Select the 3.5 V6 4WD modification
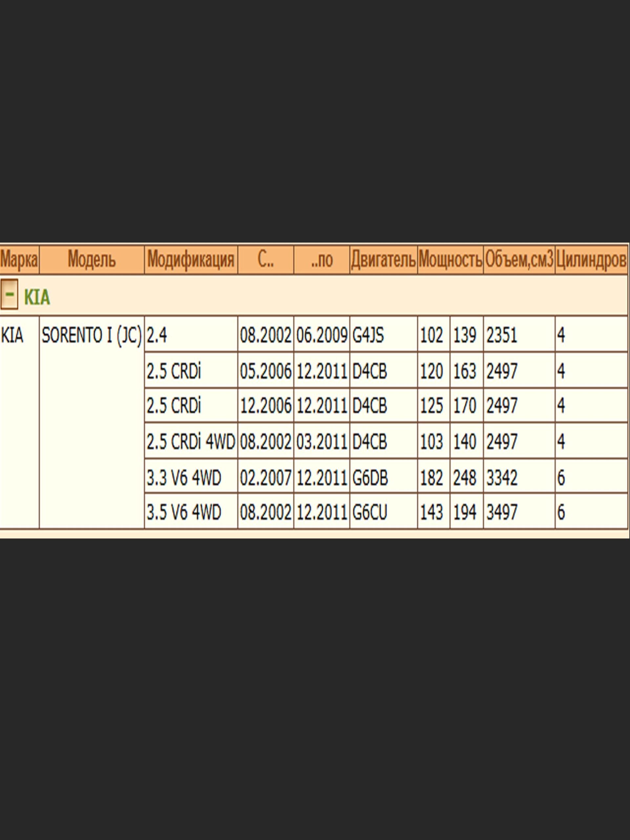This screenshot has width=630, height=840. tap(184, 512)
